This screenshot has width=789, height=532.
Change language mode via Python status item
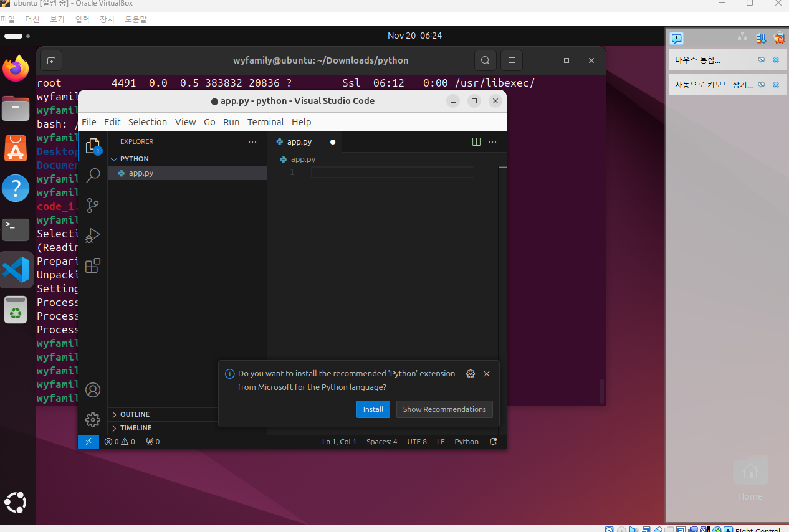coord(466,442)
